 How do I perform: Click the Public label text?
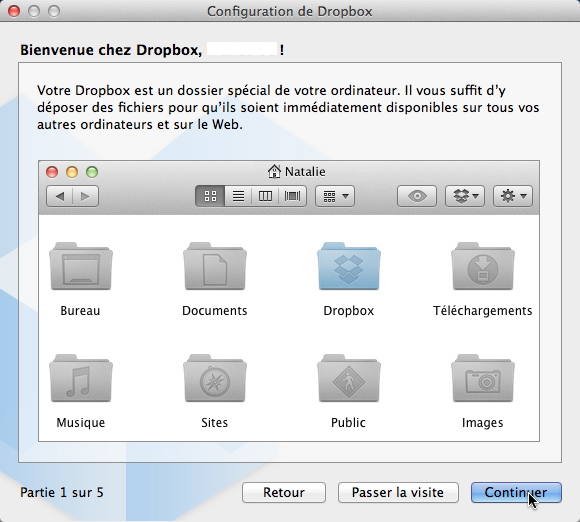point(348,422)
